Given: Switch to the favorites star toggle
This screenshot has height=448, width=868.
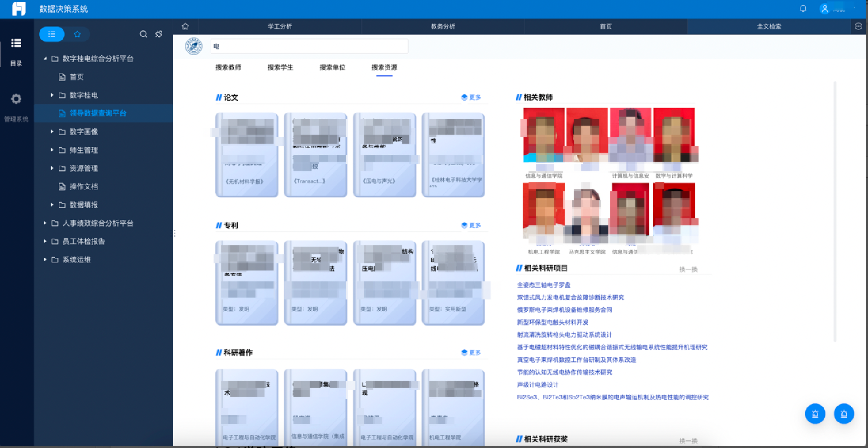Looking at the screenshot, I should coord(77,34).
